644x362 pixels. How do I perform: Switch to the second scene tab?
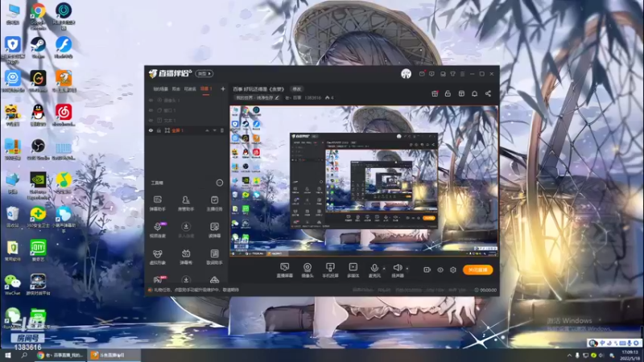point(176,89)
